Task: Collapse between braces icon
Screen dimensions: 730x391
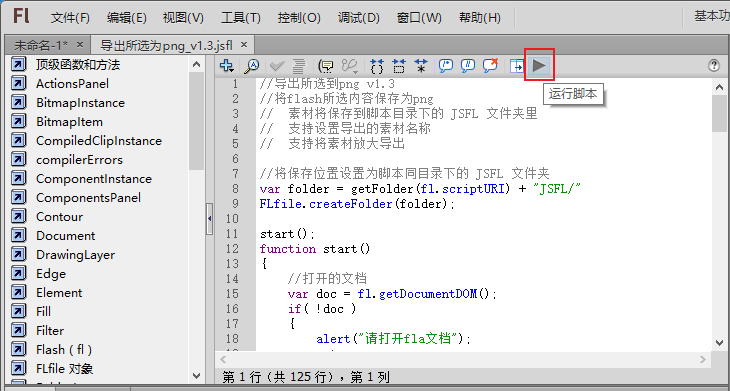Action: click(377, 66)
